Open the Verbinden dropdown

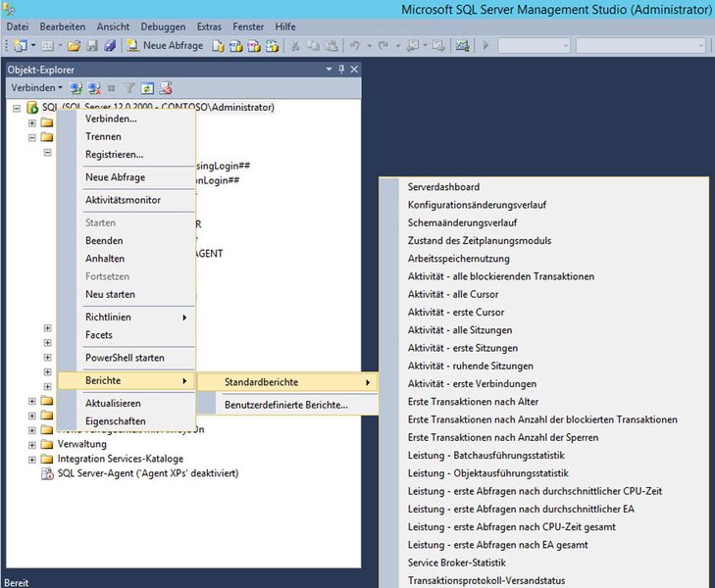[x=36, y=87]
